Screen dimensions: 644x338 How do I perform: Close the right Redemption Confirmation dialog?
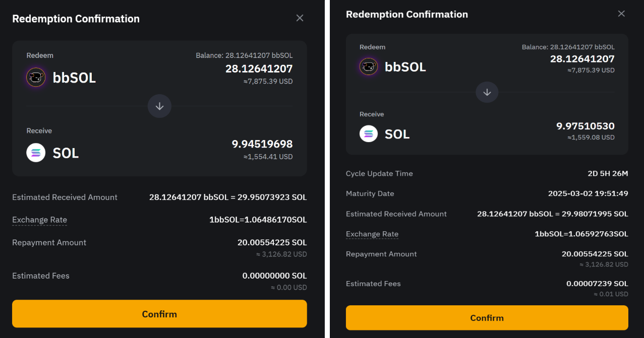(621, 14)
